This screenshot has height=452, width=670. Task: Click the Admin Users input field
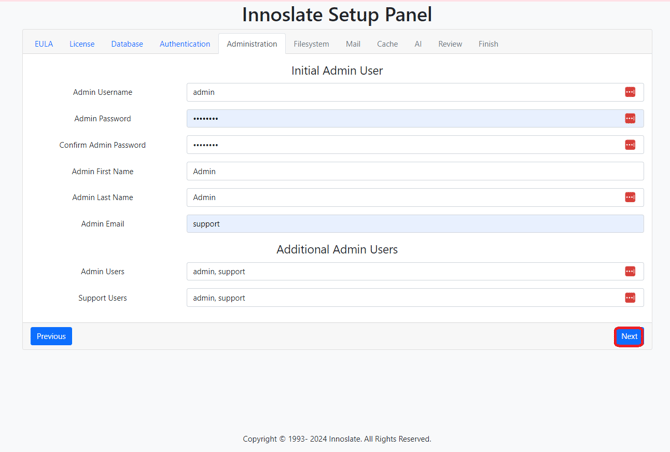pyautogui.click(x=415, y=271)
